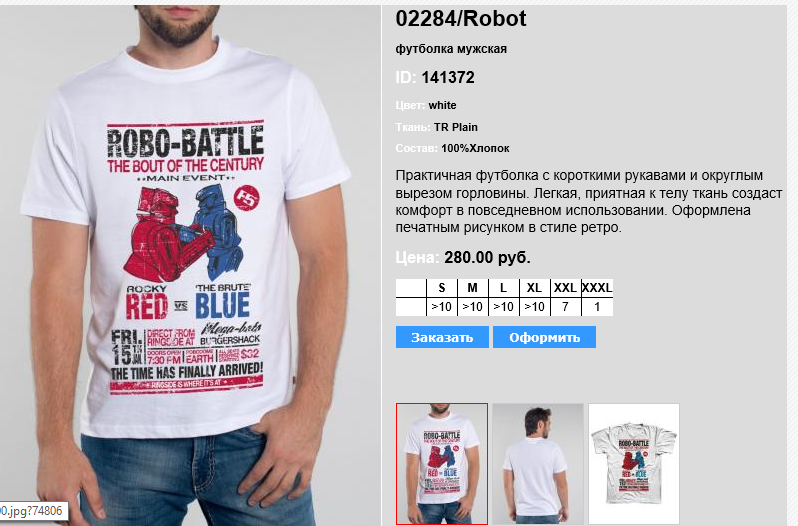798x526 pixels.
Task: Click stock cell showing 7
Action: pyautogui.click(x=565, y=307)
